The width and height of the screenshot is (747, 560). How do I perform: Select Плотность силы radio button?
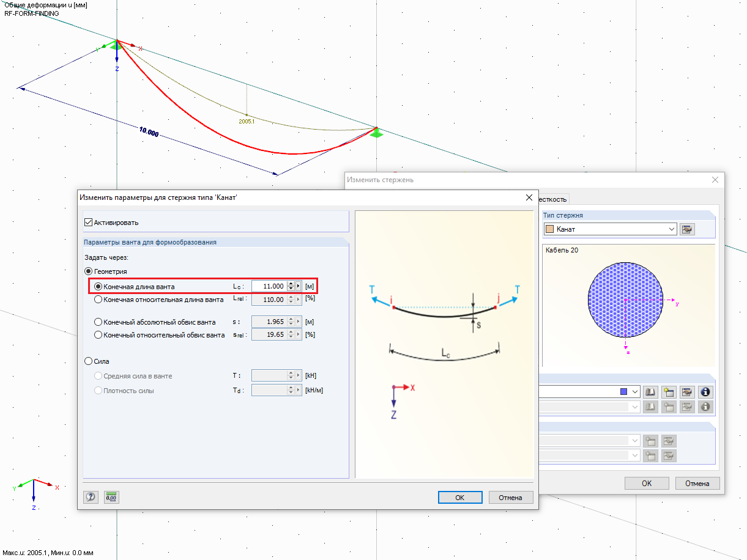tap(98, 390)
